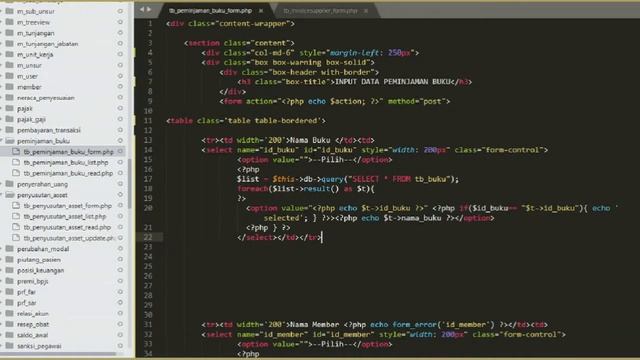Click 'INPUT DATA PEMINJAMAN BUKU' text in code

(392, 82)
